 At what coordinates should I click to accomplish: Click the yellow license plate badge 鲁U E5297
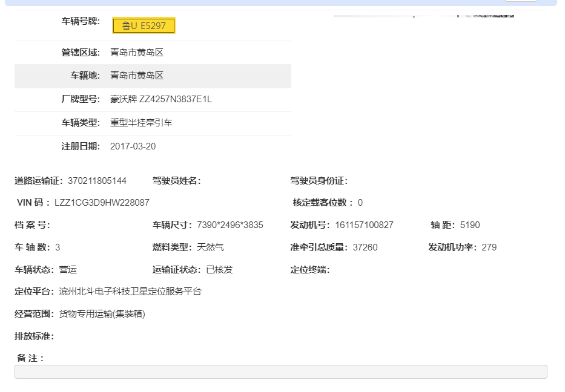pos(144,25)
